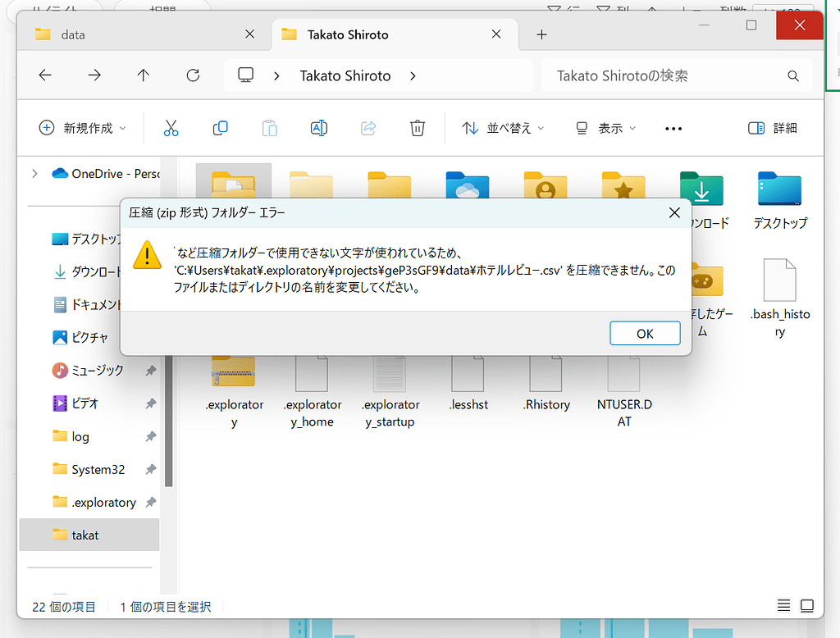Image resolution: width=840 pixels, height=638 pixels.
Task: Open the 詳細 (details) panel
Action: pos(772,128)
